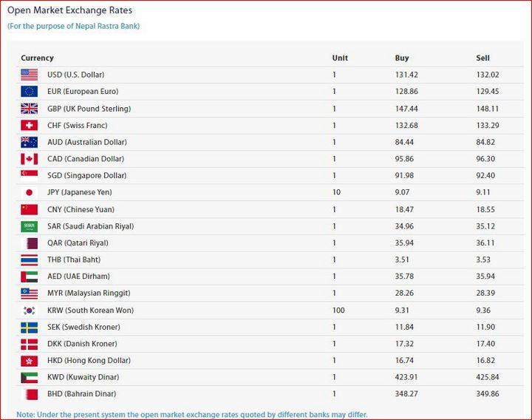
Task: Select the USD buy rate 131.42
Action: [x=406, y=75]
